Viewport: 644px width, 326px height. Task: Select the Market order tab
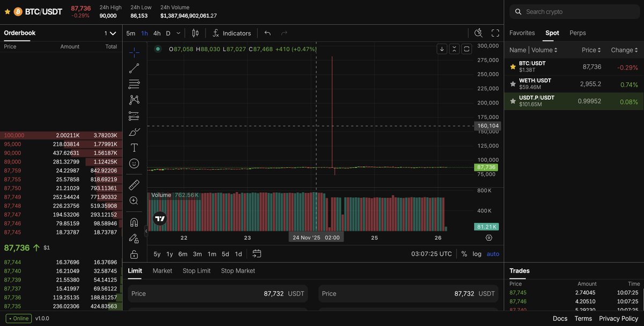click(162, 271)
